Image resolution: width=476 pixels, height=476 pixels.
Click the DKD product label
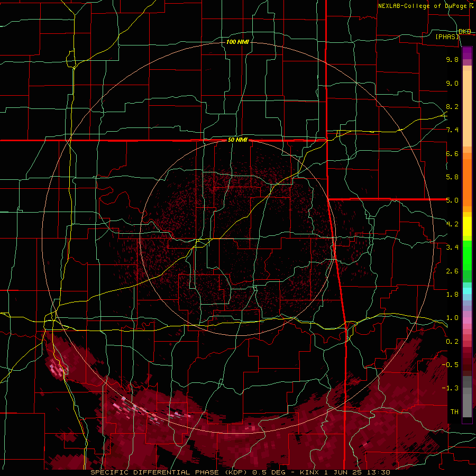pyautogui.click(x=465, y=32)
